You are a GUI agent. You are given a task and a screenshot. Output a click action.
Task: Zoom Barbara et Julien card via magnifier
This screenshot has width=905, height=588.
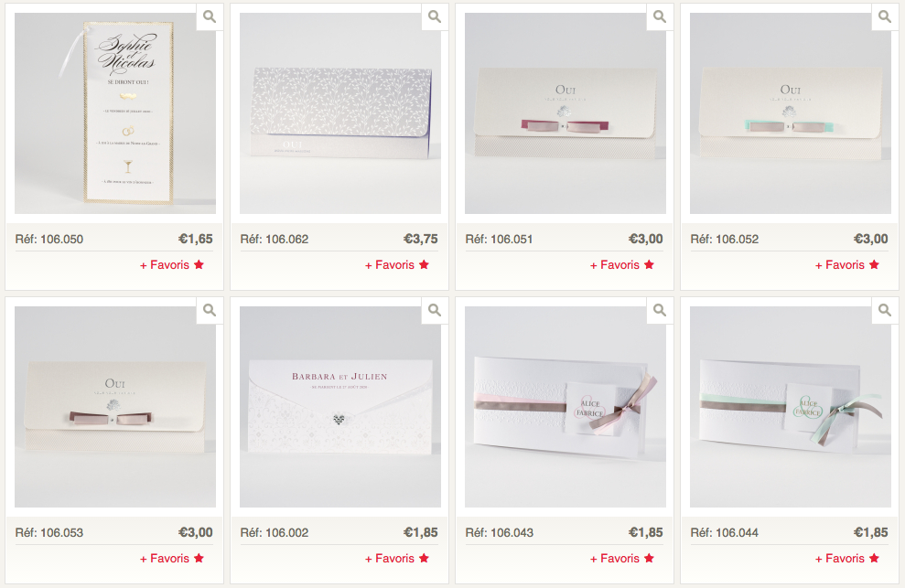click(x=435, y=310)
